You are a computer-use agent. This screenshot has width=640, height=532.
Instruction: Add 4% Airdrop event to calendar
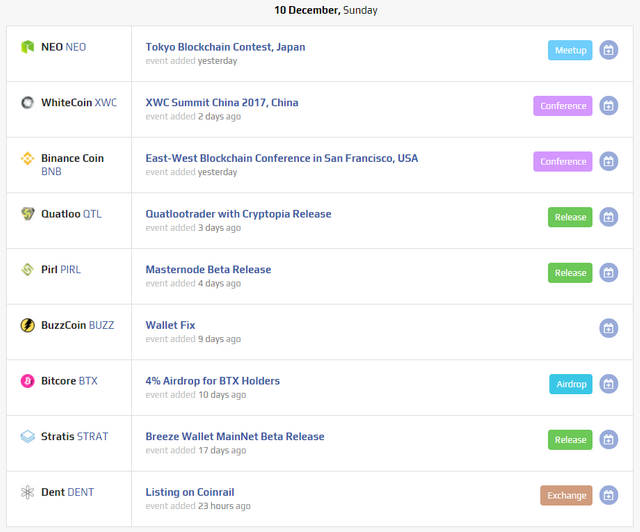point(609,384)
